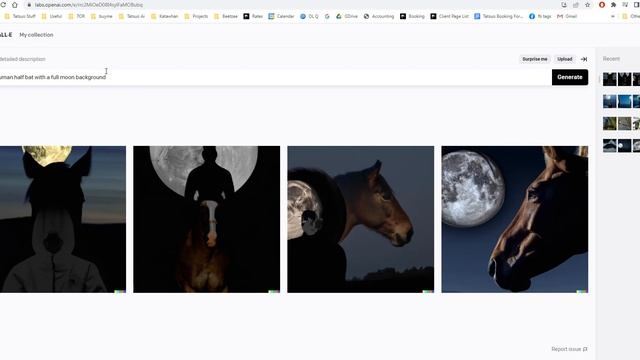
Task: Open the close-up horse head beside moon image
Action: (515, 219)
